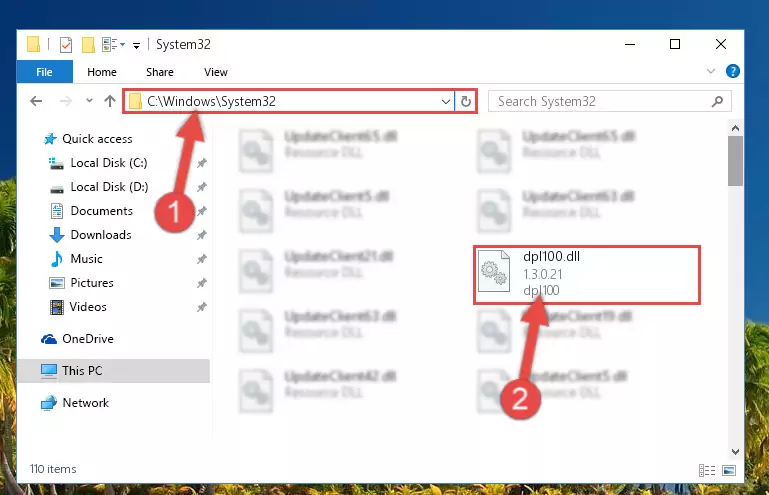This screenshot has height=495, width=769.
Task: Unpin Local Disk (C:) using its pin icon
Action: 202,163
